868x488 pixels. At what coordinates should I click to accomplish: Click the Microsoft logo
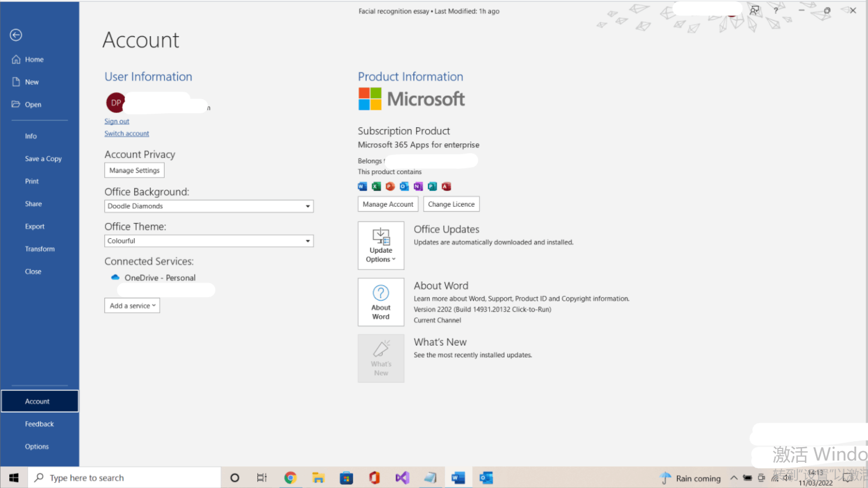click(x=412, y=99)
